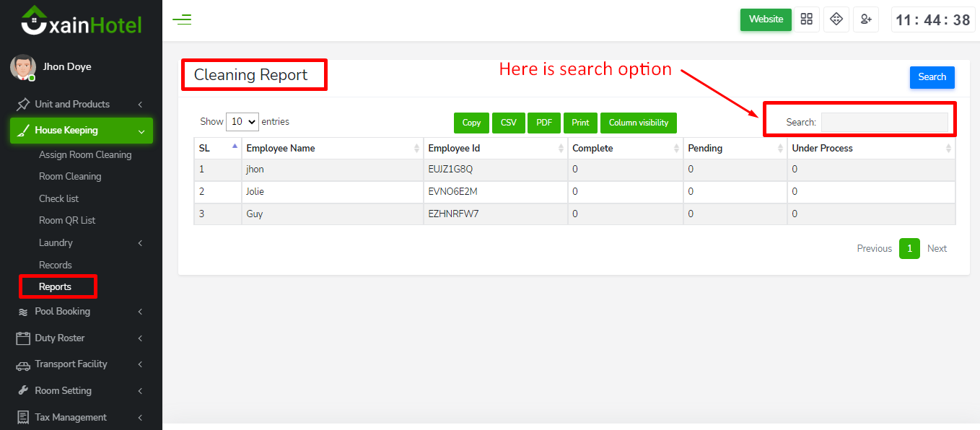Select Room QR List in sidebar
Image resolution: width=980 pixels, height=430 pixels.
(67, 220)
